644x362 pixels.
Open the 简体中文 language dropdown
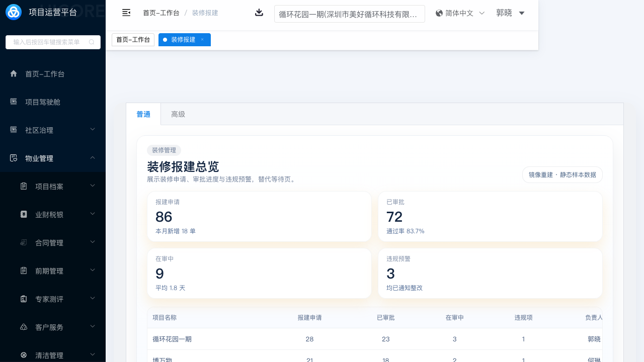click(x=481, y=13)
